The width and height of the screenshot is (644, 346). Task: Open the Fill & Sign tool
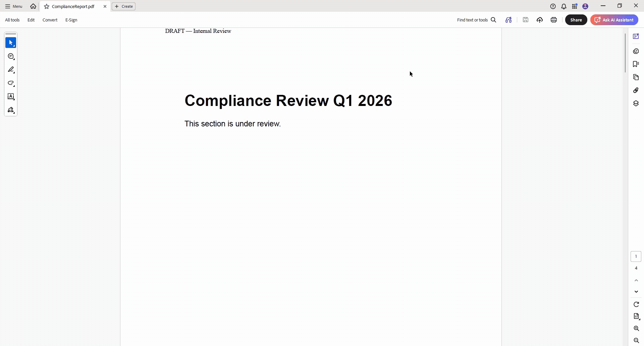10,110
